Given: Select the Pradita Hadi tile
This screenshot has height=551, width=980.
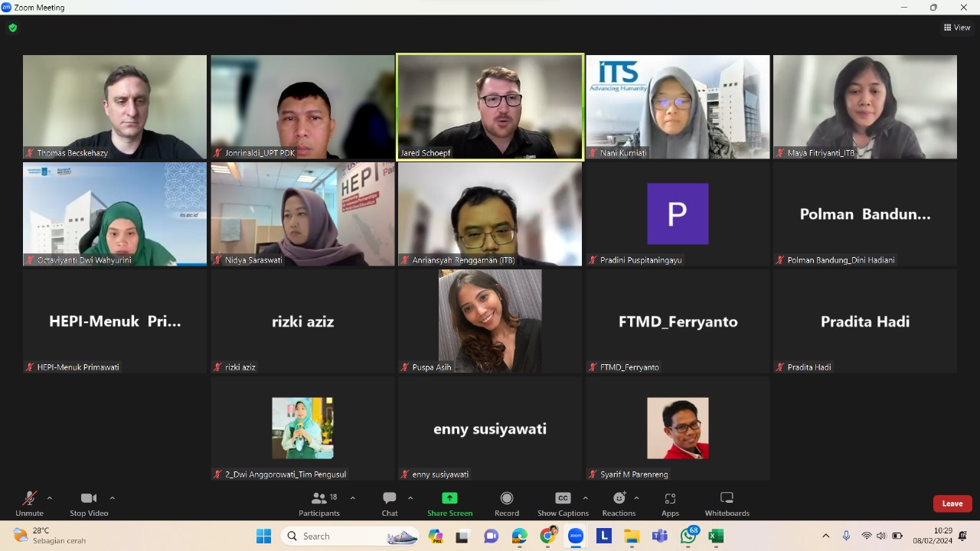Looking at the screenshot, I should pyautogui.click(x=865, y=321).
